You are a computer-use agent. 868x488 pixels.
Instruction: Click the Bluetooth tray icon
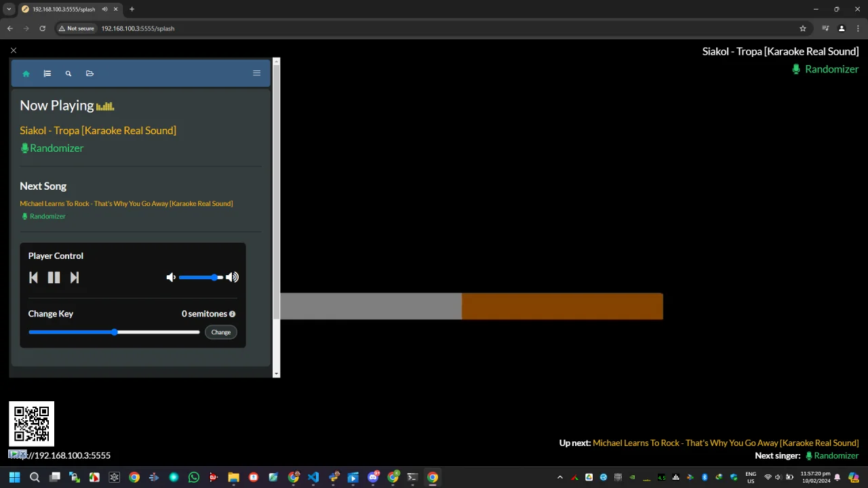coord(705,477)
